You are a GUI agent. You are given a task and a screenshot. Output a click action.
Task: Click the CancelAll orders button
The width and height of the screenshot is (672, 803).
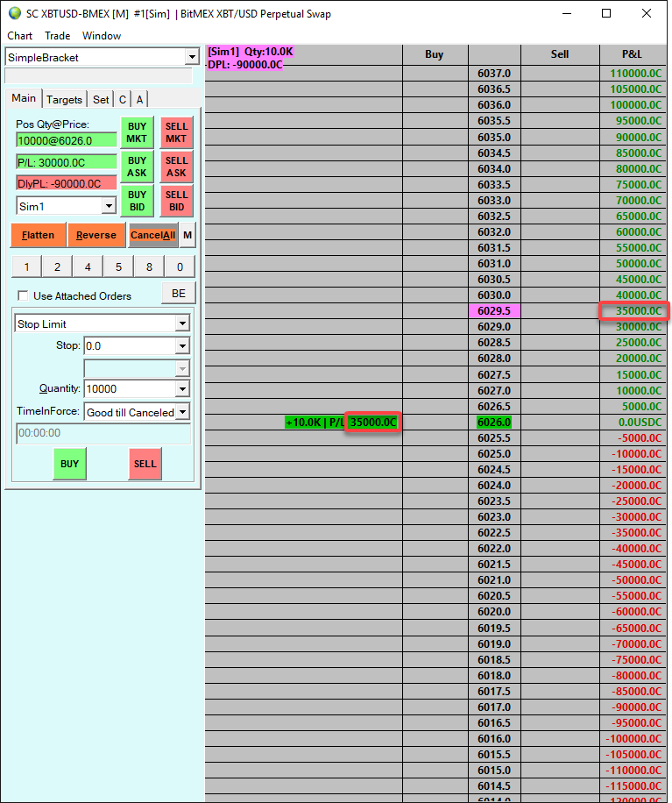(153, 235)
